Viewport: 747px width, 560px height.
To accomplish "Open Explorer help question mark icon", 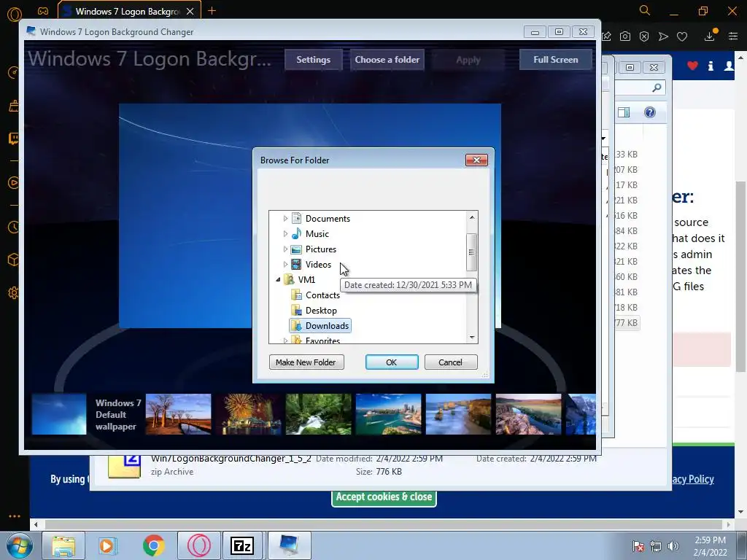I will click(650, 112).
